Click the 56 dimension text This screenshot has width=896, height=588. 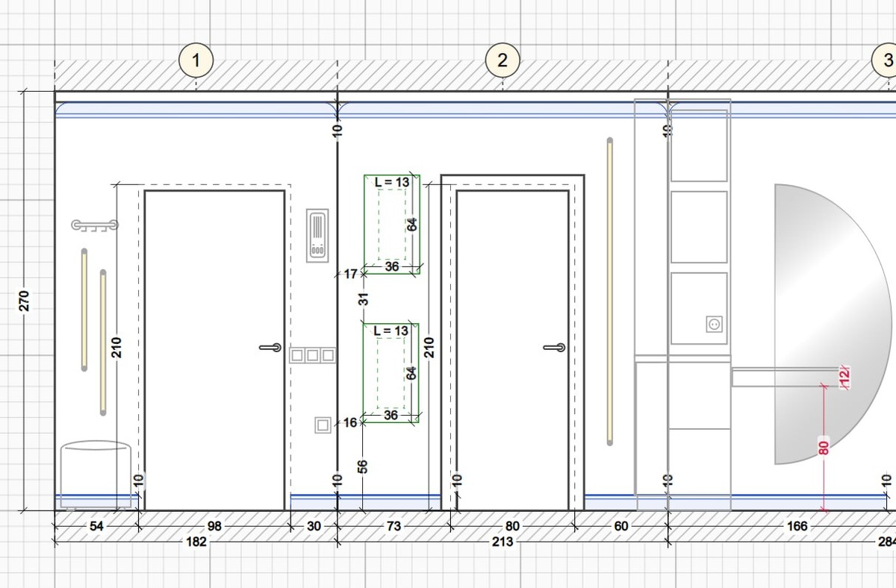[x=364, y=466]
